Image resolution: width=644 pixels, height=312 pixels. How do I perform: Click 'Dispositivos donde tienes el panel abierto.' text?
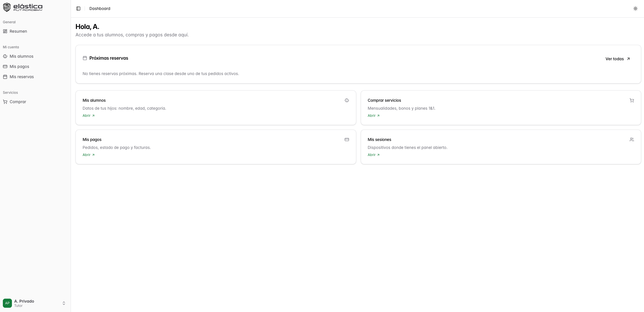point(408,147)
